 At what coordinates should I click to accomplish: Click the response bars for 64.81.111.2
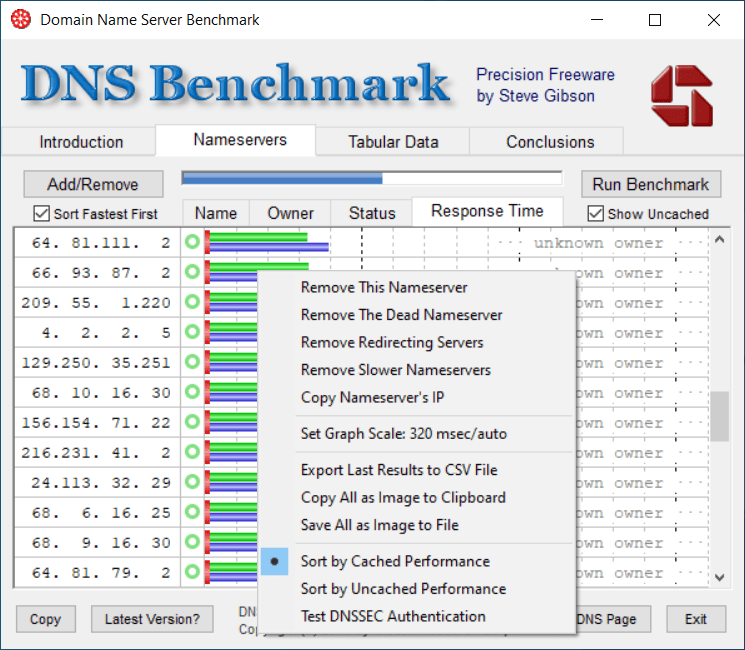pyautogui.click(x=267, y=242)
